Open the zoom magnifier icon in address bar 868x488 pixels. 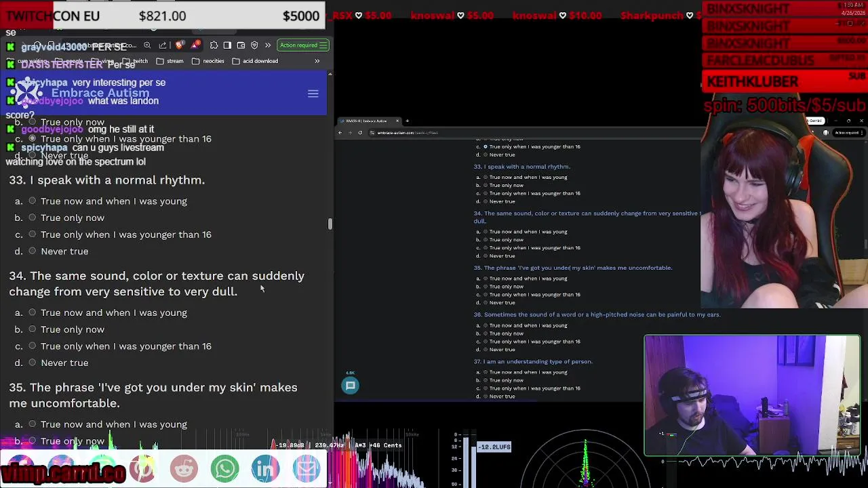point(147,45)
